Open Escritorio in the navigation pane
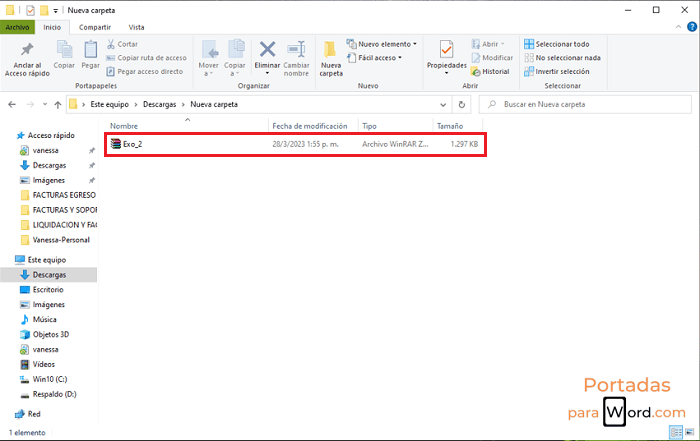 click(x=48, y=289)
